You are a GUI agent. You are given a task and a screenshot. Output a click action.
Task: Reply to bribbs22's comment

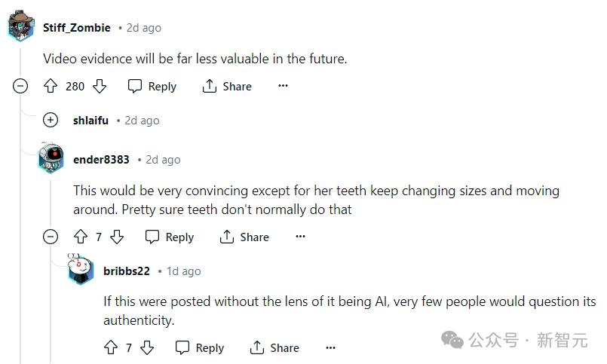[200, 347]
